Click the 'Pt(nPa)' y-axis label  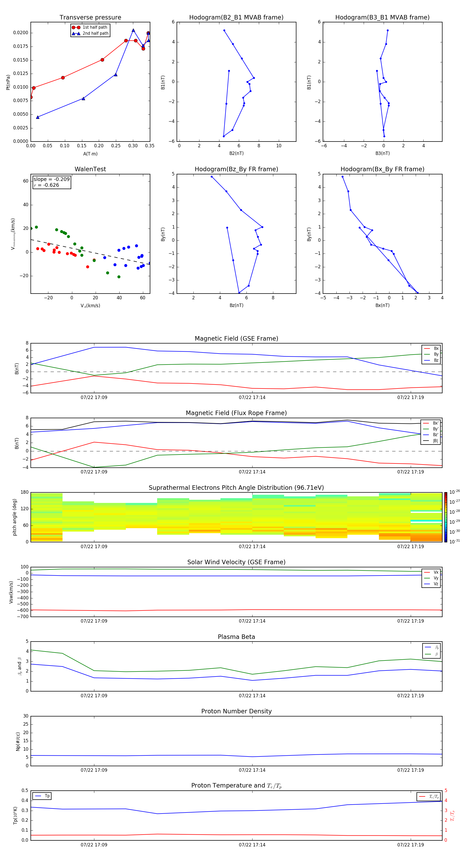8,82
